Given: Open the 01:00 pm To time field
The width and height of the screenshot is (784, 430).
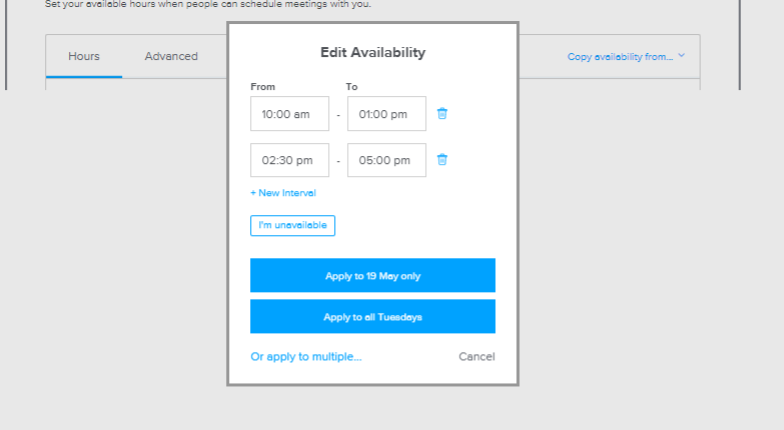Looking at the screenshot, I should pyautogui.click(x=386, y=114).
